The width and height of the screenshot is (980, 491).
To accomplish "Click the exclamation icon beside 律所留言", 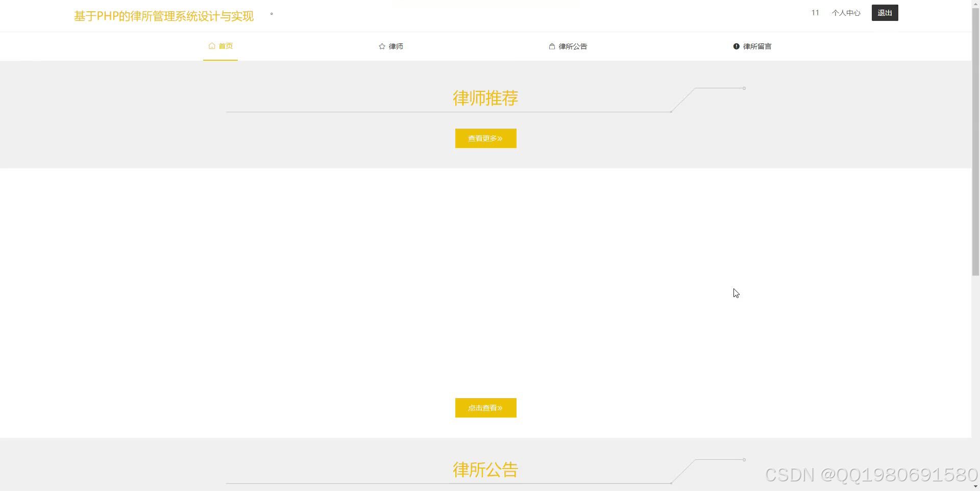I will click(x=736, y=46).
